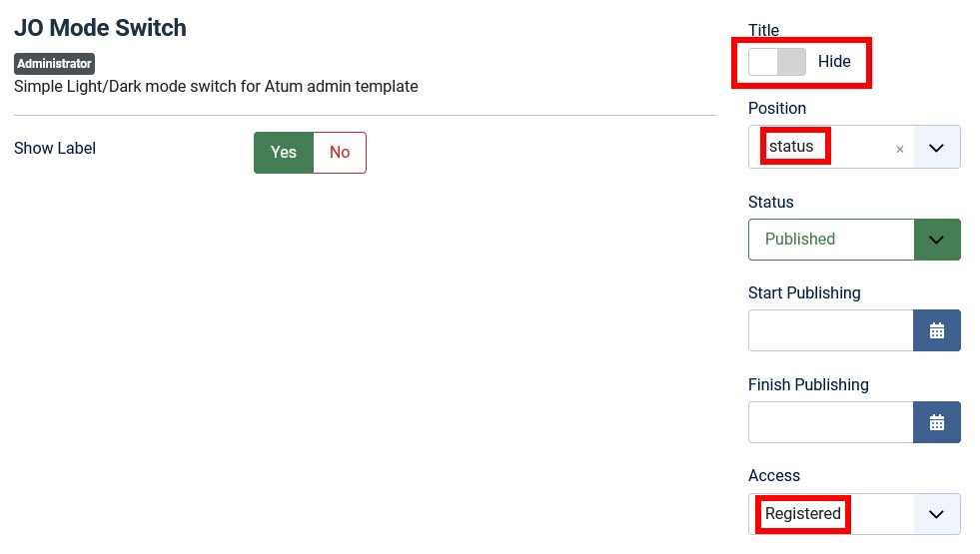Click the Finish Publishing date field
Image resolution: width=980 pixels, height=554 pixels.
[830, 422]
